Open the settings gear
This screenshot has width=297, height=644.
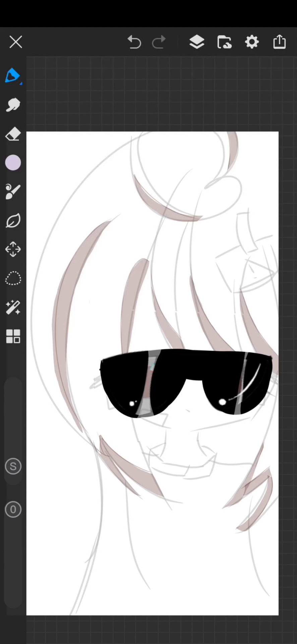coord(252,42)
